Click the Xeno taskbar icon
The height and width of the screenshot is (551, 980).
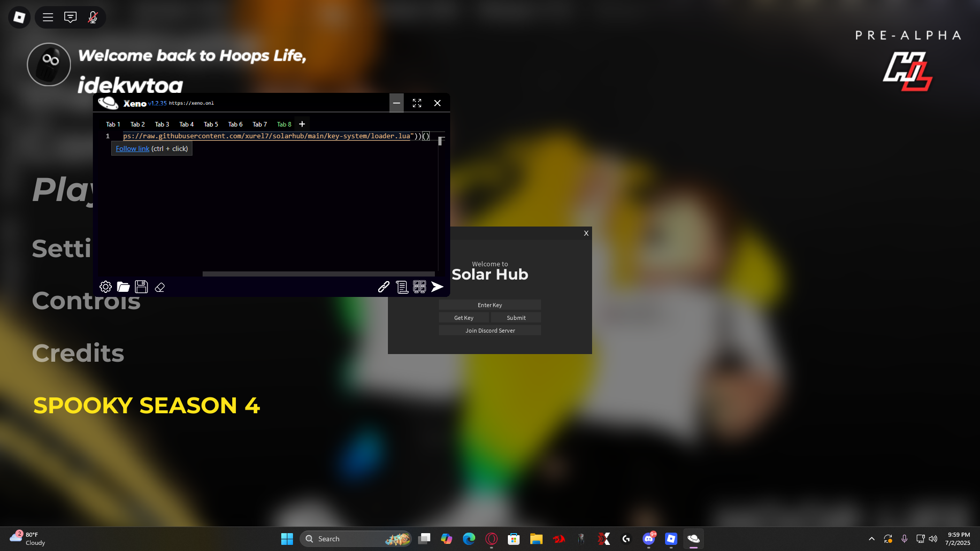tap(694, 539)
